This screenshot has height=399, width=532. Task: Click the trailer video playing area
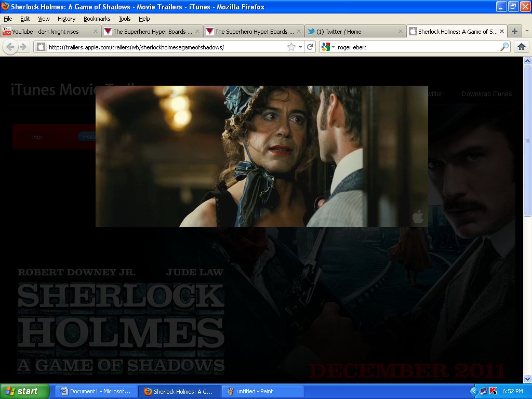coord(261,156)
